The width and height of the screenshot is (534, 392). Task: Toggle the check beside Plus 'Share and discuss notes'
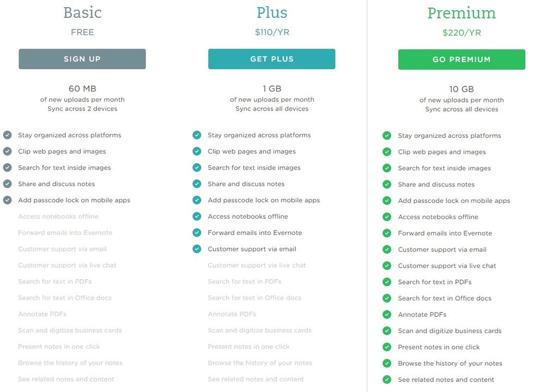tap(197, 184)
